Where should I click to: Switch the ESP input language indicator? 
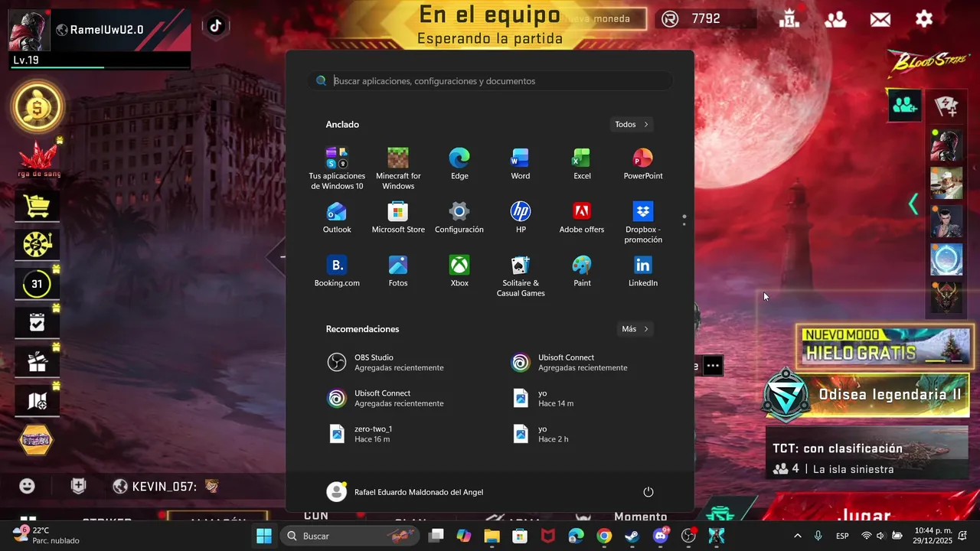tap(842, 536)
